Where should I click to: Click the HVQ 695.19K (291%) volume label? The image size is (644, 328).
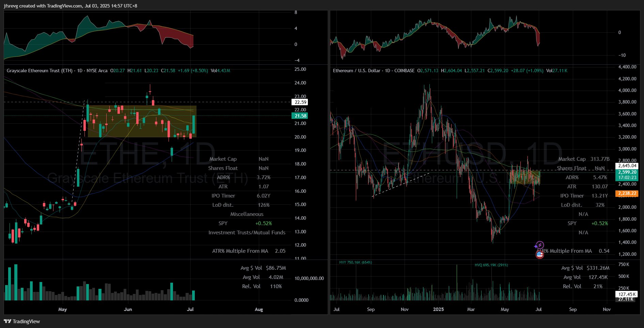[491, 265]
